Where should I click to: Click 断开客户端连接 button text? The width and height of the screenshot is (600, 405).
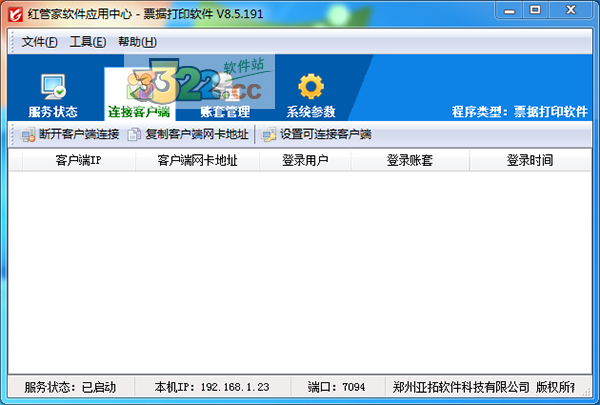point(79,134)
